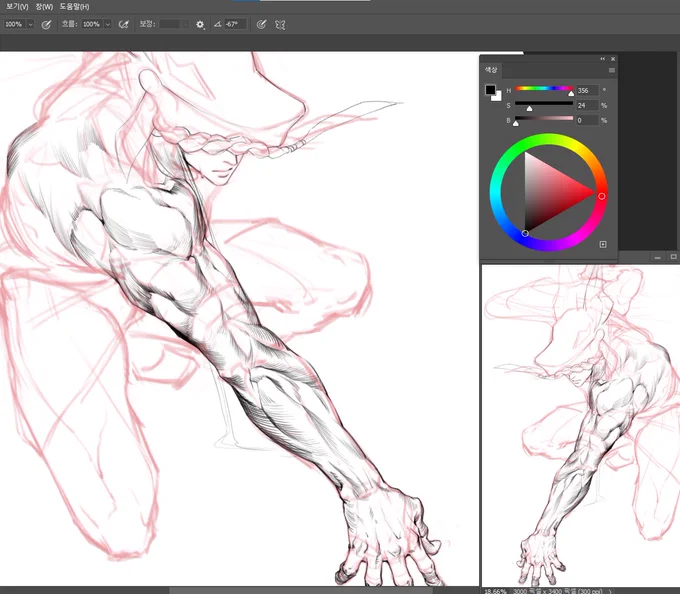The image size is (680, 594).
Task: Click the black foreground color swatch
Action: [x=490, y=90]
